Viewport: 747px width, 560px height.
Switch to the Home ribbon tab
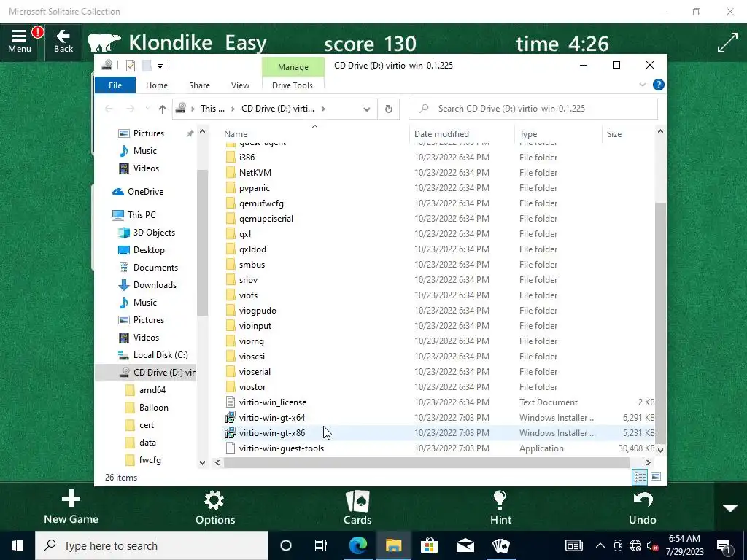pos(157,85)
